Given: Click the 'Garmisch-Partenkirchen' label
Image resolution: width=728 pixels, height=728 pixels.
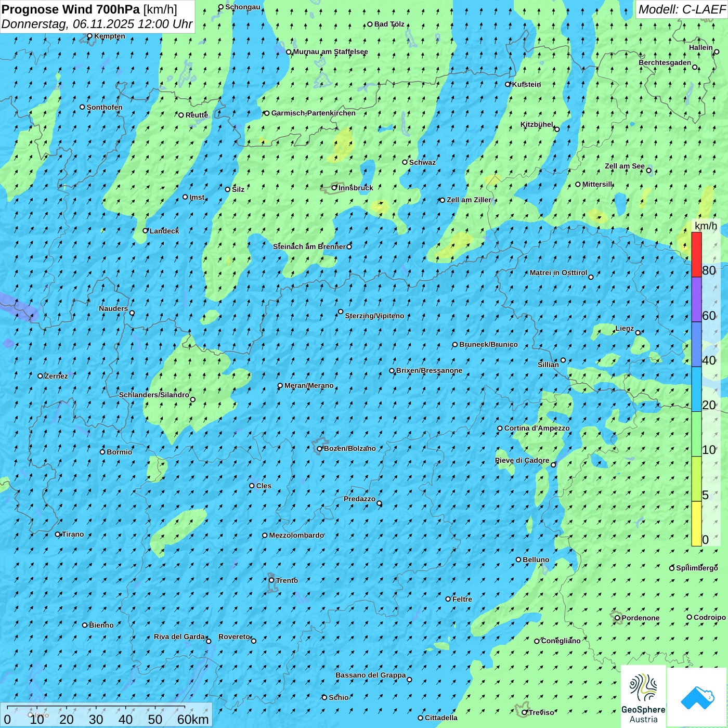Looking at the screenshot, I should click(314, 113).
